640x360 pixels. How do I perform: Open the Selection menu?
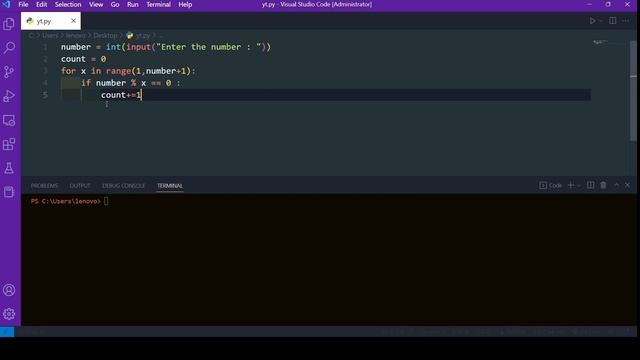click(x=68, y=4)
